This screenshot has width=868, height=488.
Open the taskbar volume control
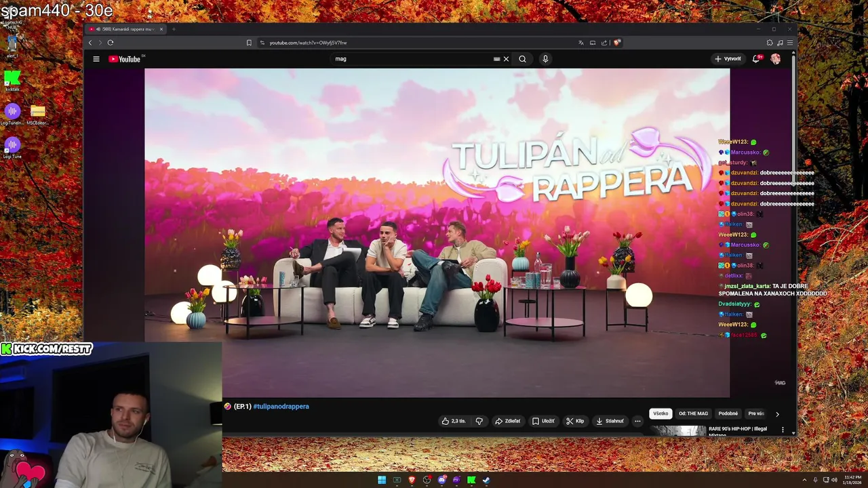[834, 480]
